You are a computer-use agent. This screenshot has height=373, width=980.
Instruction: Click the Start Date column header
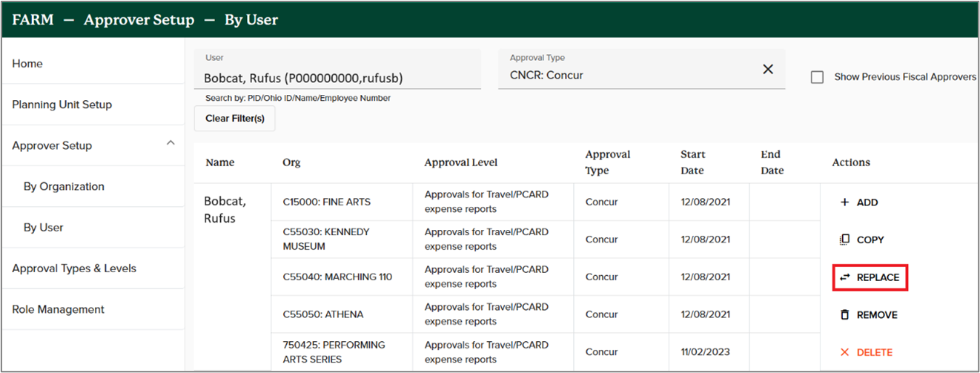point(693,162)
